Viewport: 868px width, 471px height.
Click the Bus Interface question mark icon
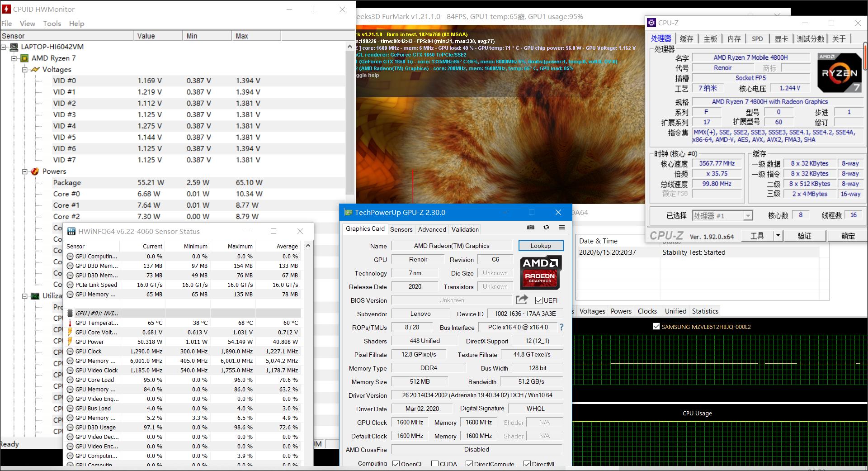point(561,327)
